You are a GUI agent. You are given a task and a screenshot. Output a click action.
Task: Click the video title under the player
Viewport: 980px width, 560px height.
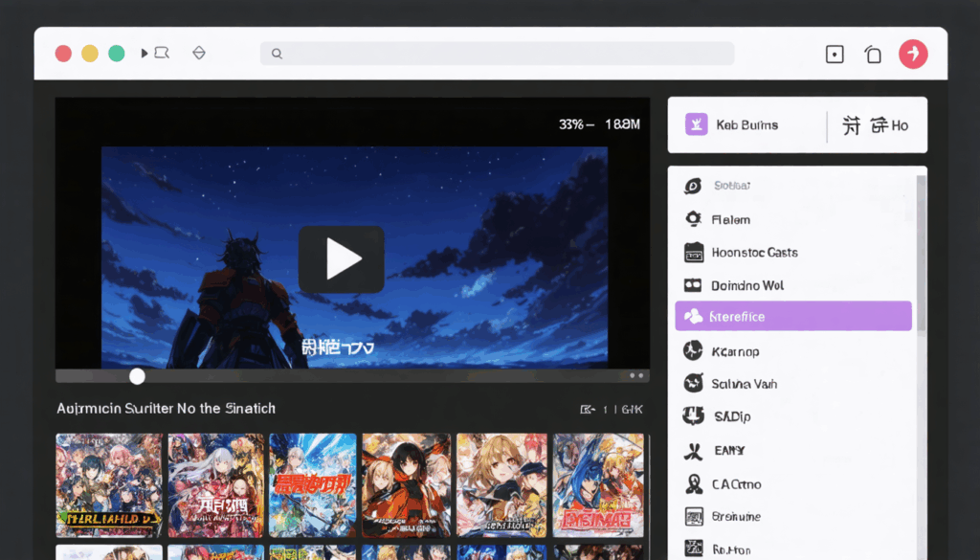point(167,408)
